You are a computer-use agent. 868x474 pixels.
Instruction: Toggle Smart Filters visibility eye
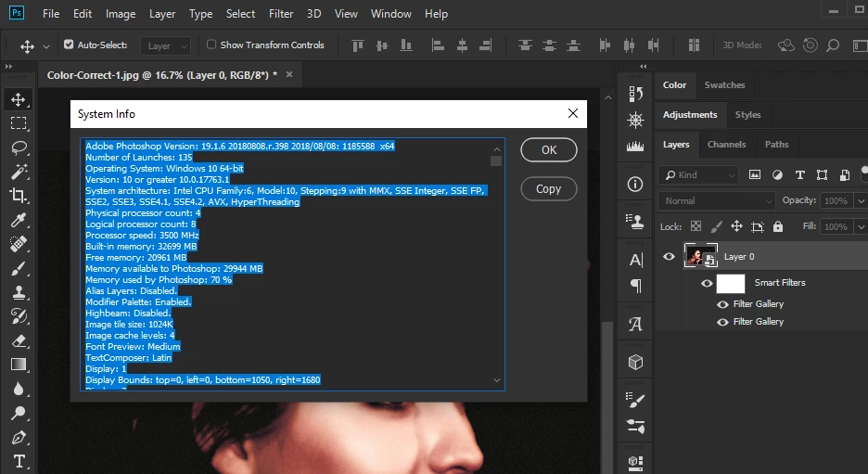click(707, 283)
